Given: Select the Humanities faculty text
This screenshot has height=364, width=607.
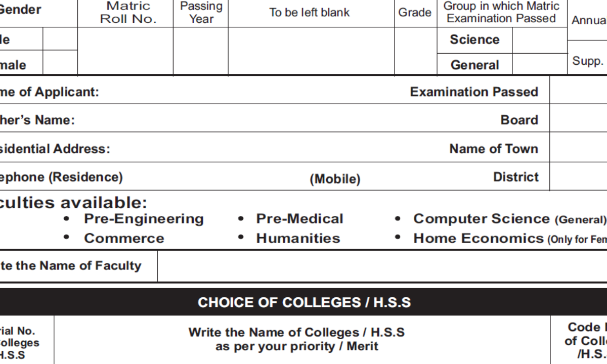Looking at the screenshot, I should (x=298, y=238).
